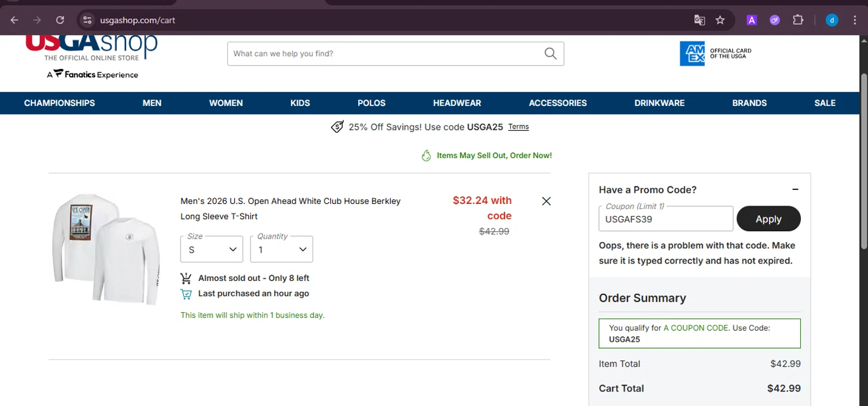Open the ACCESSORIES menu
Screen dimensions: 868x406
click(558, 103)
